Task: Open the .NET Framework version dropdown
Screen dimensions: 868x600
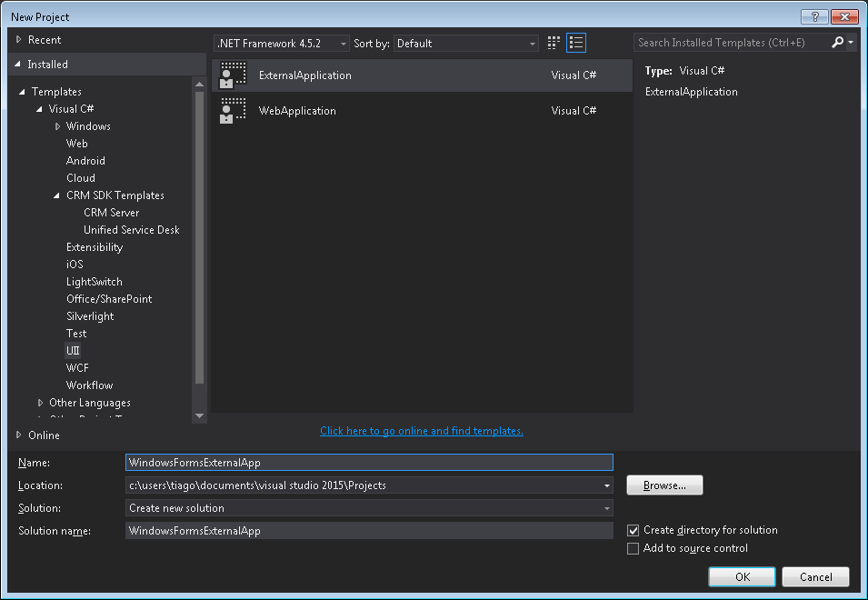Action: (282, 44)
